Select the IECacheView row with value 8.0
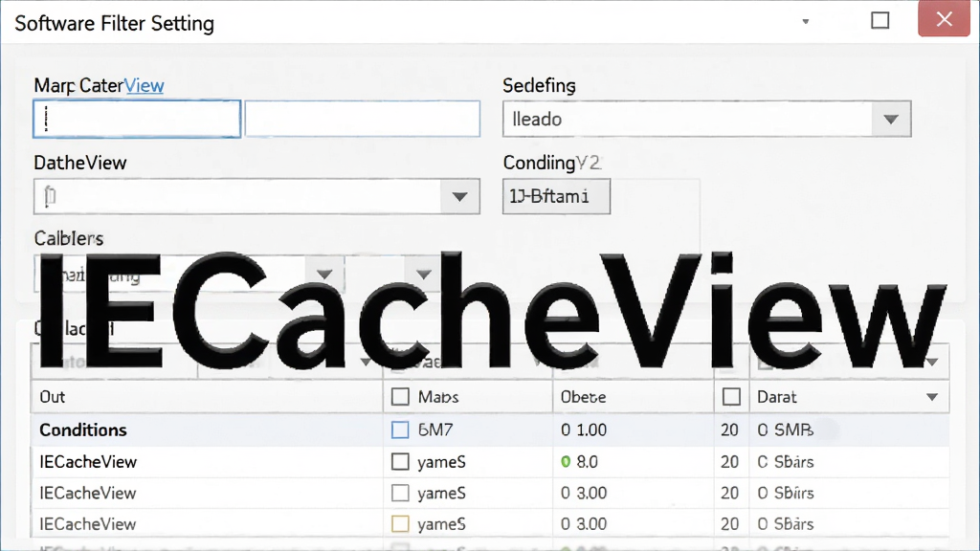The width and height of the screenshot is (980, 551). point(88,462)
